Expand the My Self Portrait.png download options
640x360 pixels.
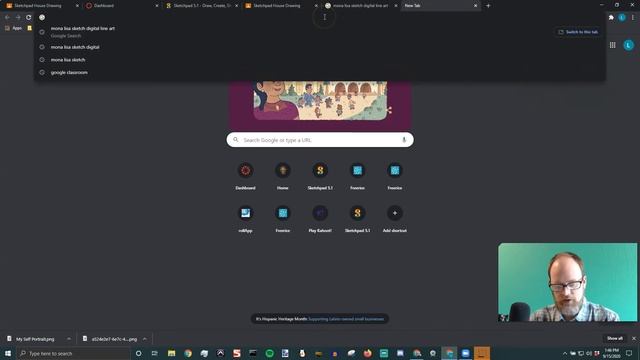69,339
